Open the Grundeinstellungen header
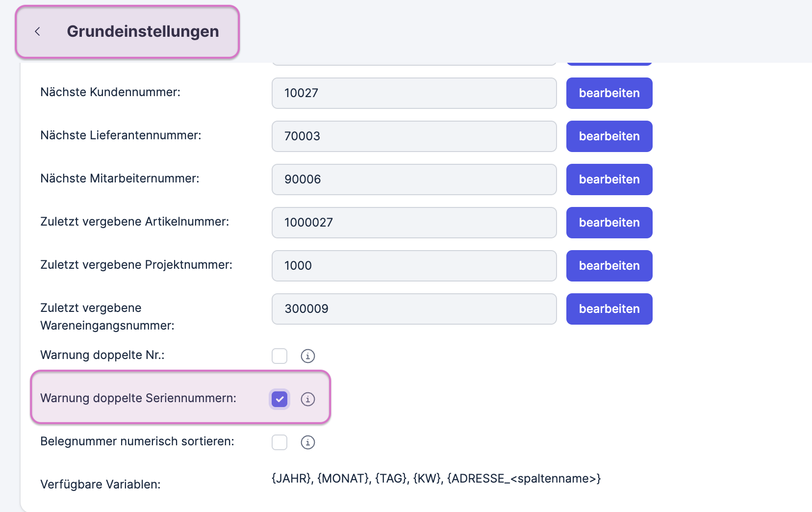The height and width of the screenshot is (512, 812). 143,31
